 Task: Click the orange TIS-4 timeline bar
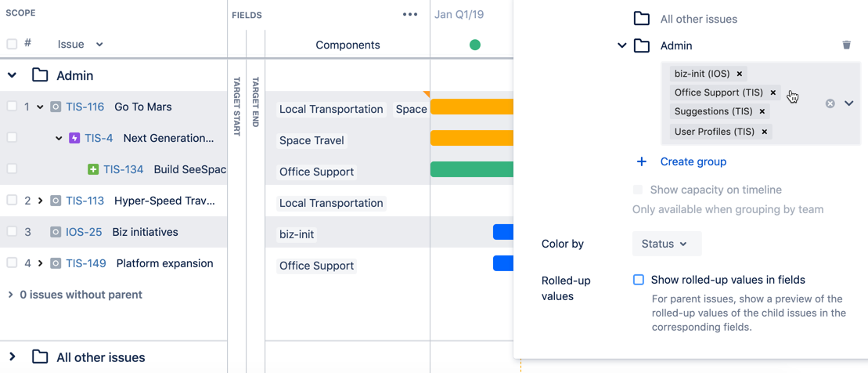472,138
